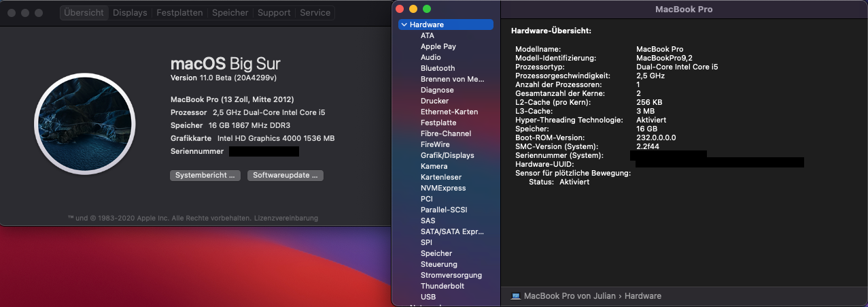Minimize System Report with the yellow button
This screenshot has height=307, width=868.
pos(413,9)
